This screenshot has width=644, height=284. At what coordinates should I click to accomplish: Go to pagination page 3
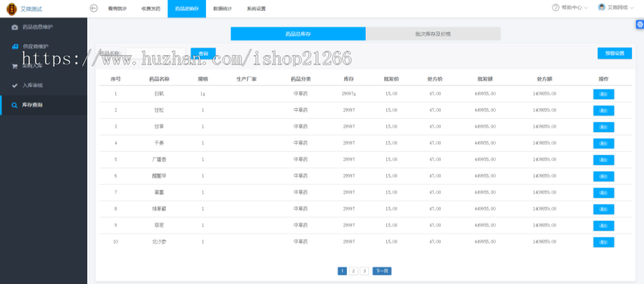[364, 271]
